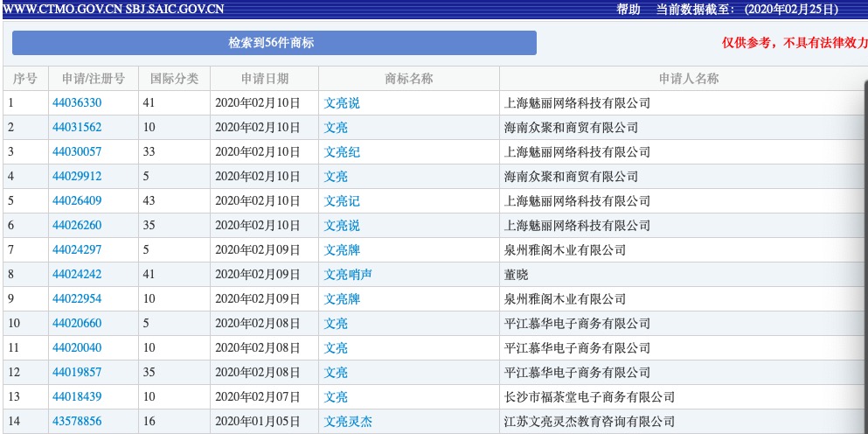Screen dimensions: 868x434
Task: Open registration number 44030057
Action: (77, 152)
